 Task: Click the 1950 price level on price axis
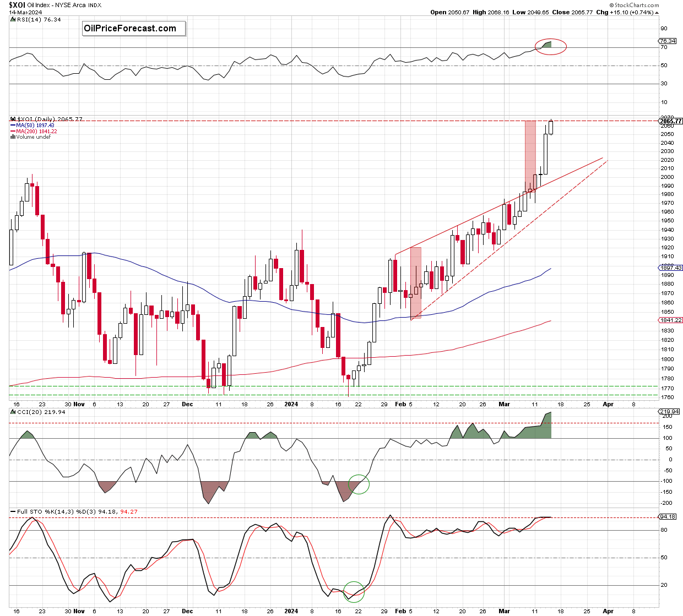click(666, 221)
